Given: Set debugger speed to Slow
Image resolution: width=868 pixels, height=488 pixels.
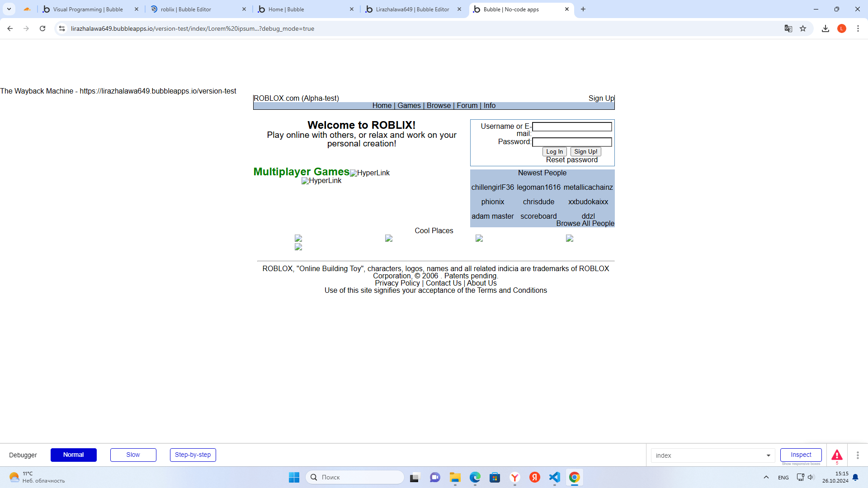Looking at the screenshot, I should [133, 455].
